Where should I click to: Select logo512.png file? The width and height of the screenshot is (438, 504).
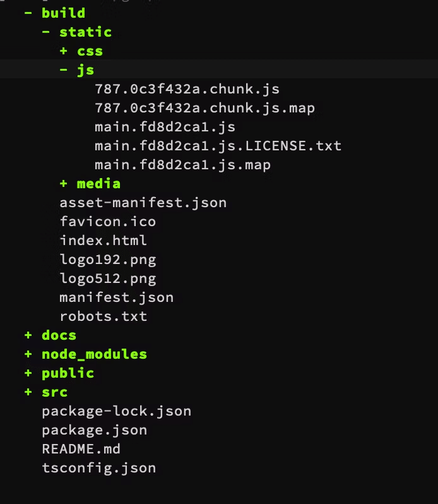[x=107, y=279]
